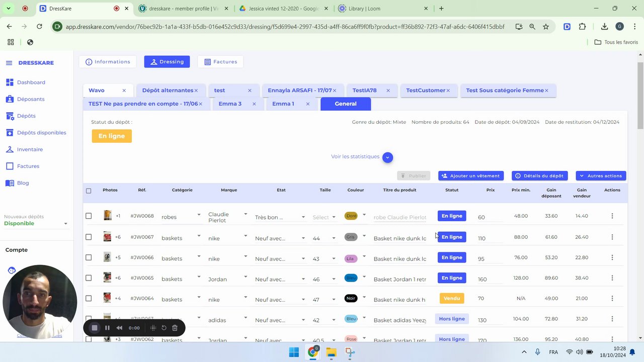Open the catégorie dropdown for row #JW0068
The image size is (644, 362).
(181, 217)
